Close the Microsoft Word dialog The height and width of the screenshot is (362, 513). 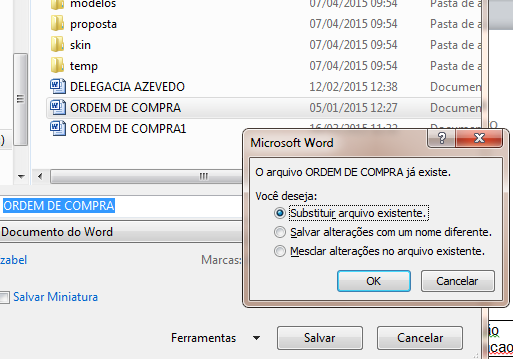[479, 138]
